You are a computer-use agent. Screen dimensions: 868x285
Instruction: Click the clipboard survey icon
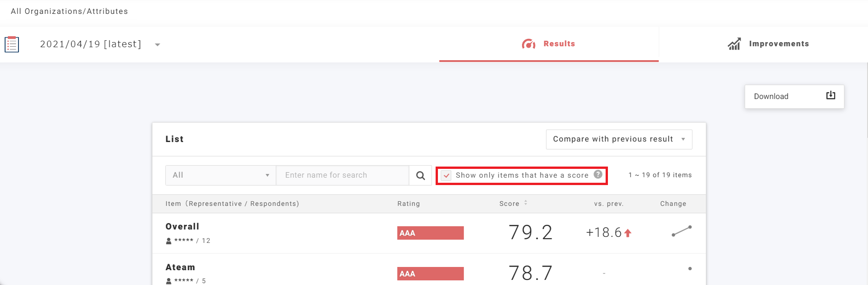[12, 44]
